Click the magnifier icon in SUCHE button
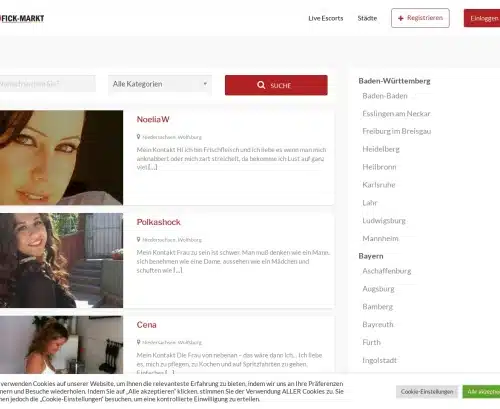 tap(261, 85)
